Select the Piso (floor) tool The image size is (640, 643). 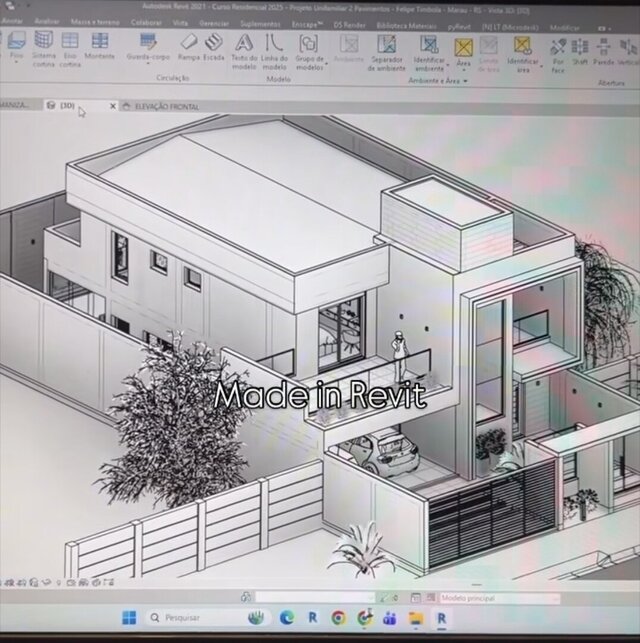16,44
